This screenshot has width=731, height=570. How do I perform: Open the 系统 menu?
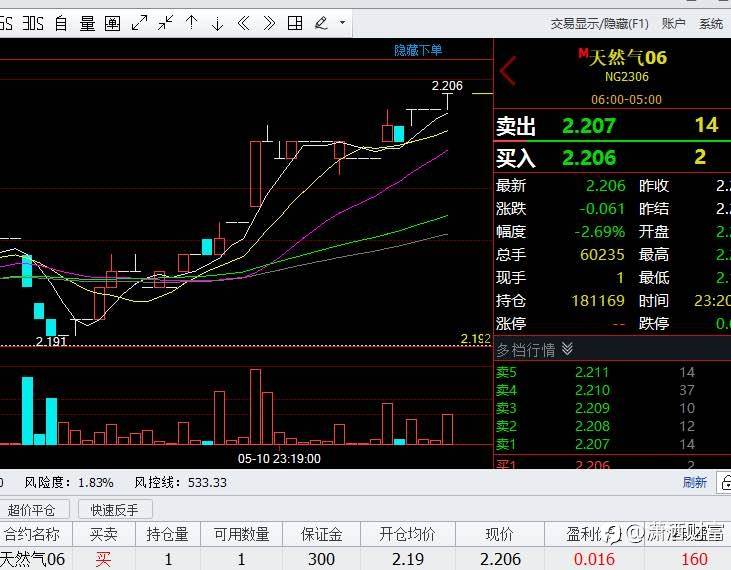[710, 23]
